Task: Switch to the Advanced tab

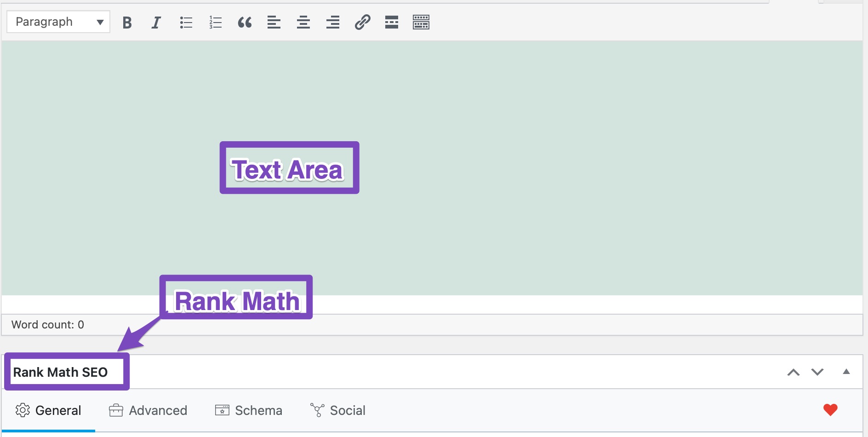Action: pos(148,410)
